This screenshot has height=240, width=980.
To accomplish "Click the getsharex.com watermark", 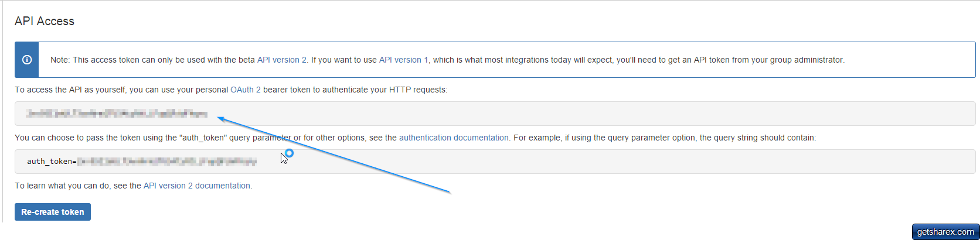I will click(945, 232).
